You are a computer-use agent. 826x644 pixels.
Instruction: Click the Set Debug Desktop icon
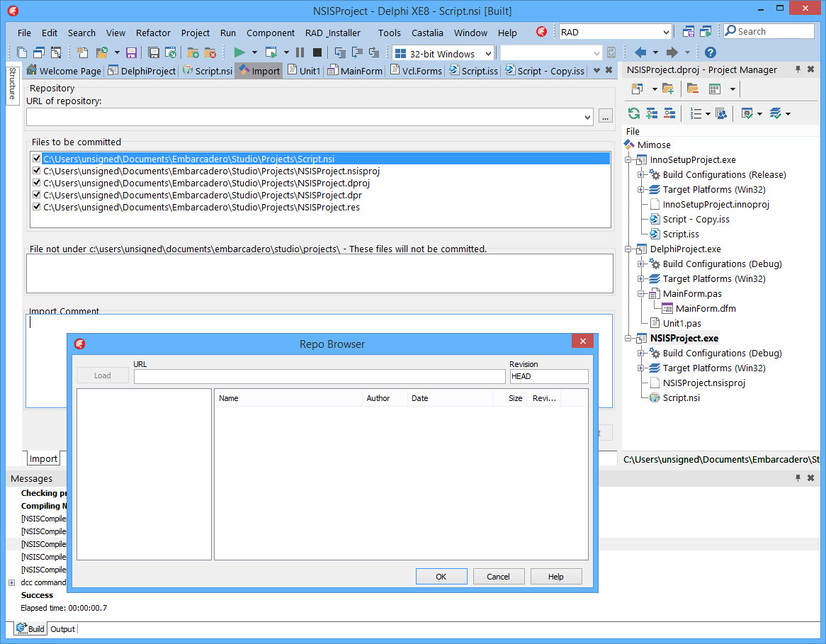(x=706, y=32)
